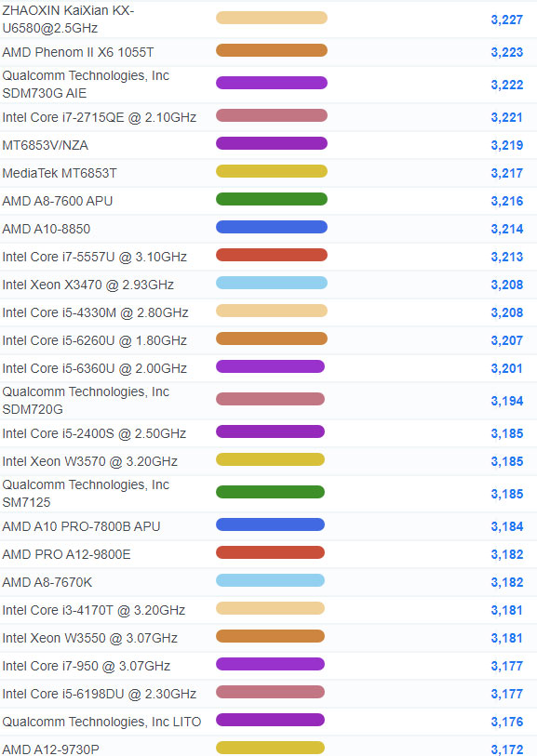
Task: Click score 3,216 for AMD A8-7600
Action: pyautogui.click(x=507, y=201)
